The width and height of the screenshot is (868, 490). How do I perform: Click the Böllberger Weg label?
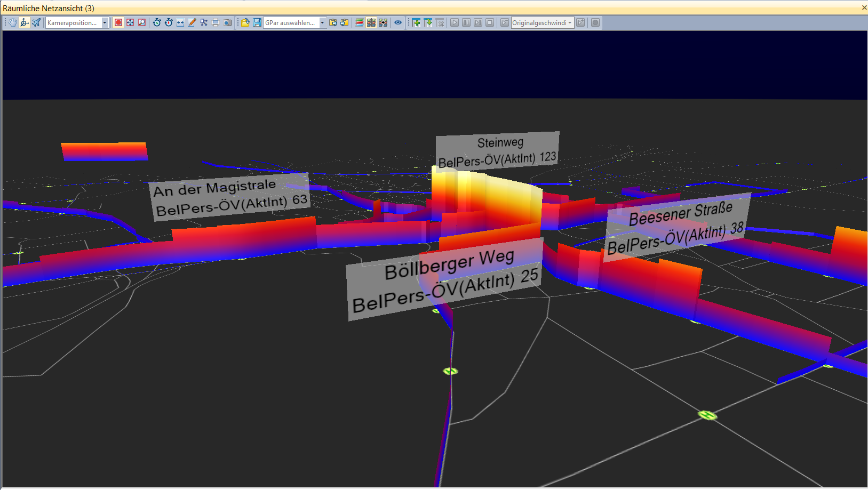coord(449,264)
